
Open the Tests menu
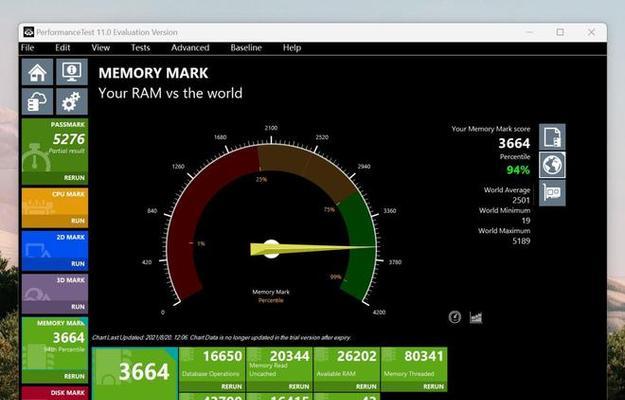(x=140, y=48)
